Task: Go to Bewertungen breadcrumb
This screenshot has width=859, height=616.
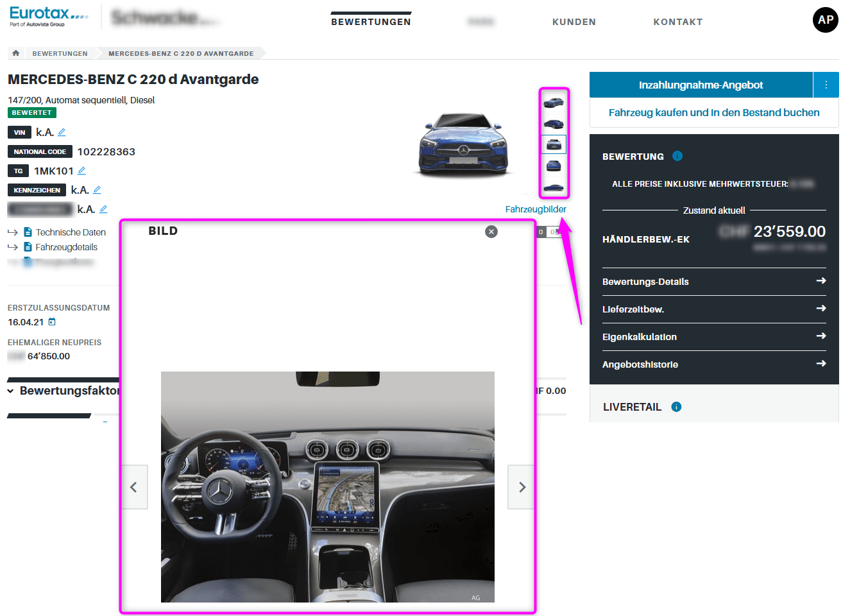Action: (x=60, y=53)
